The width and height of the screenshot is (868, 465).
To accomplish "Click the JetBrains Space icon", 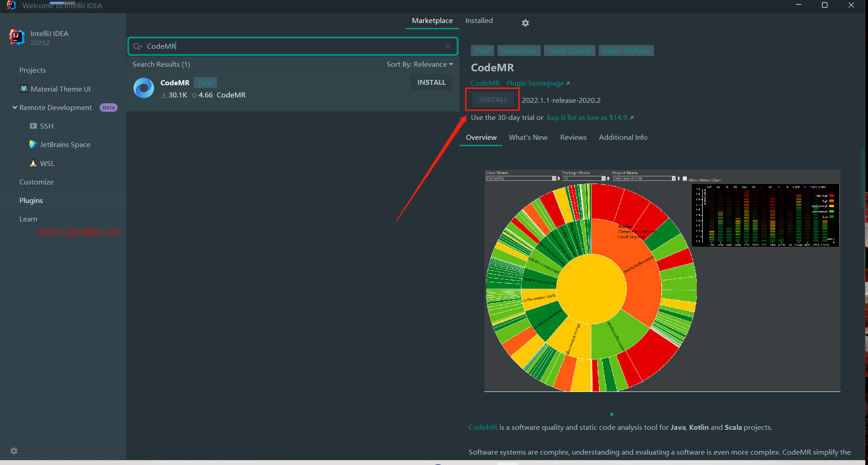I will [33, 144].
